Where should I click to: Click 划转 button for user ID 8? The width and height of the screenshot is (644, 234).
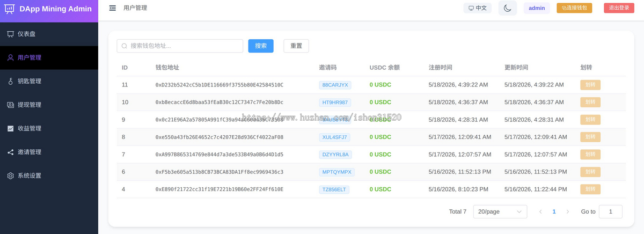[x=590, y=137]
